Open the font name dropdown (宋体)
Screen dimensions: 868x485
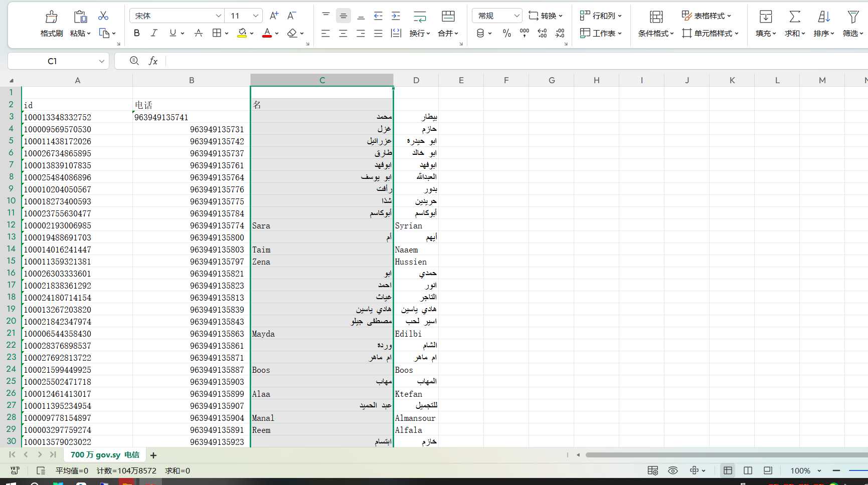click(218, 16)
